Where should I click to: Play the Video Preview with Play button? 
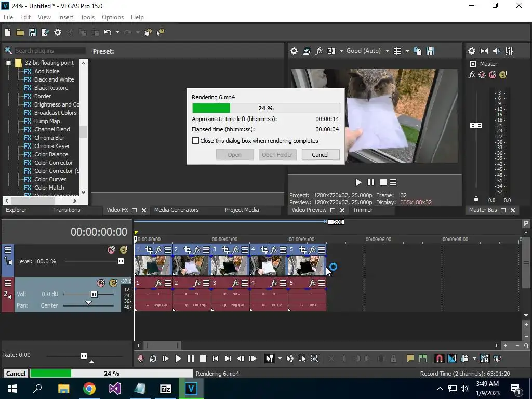tap(358, 182)
